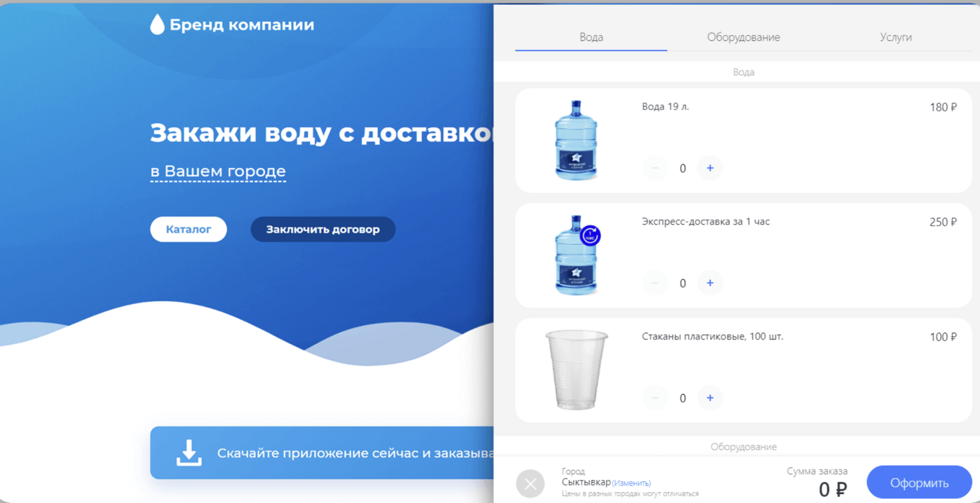Open city selector 'в Вашем городе'
Image resolution: width=980 pixels, height=503 pixels.
218,171
